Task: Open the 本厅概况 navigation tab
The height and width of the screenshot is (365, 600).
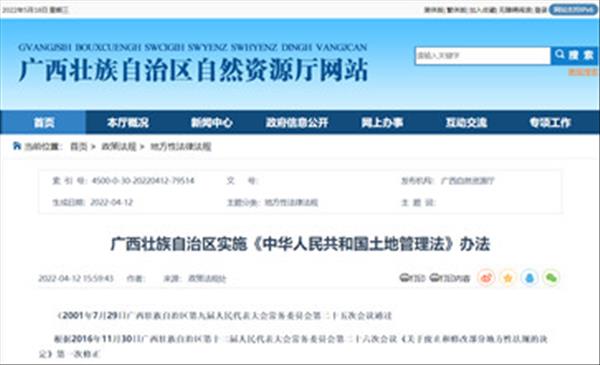Action: (127, 122)
